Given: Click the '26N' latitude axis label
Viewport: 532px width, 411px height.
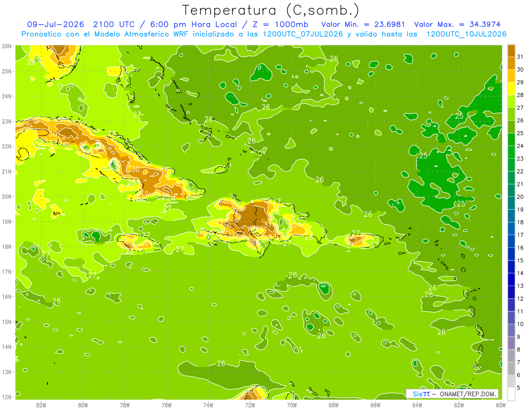Looking at the screenshot, I should tap(6, 46).
